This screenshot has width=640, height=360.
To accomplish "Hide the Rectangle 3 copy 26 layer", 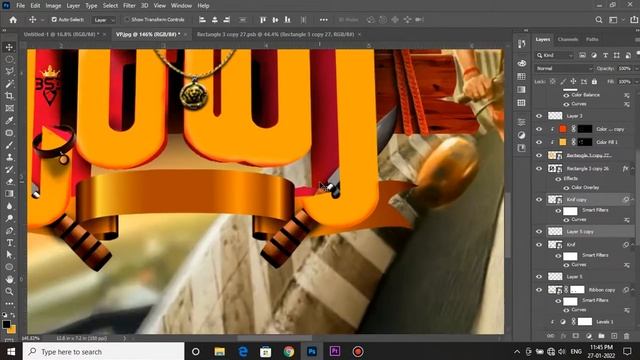I will (x=539, y=168).
